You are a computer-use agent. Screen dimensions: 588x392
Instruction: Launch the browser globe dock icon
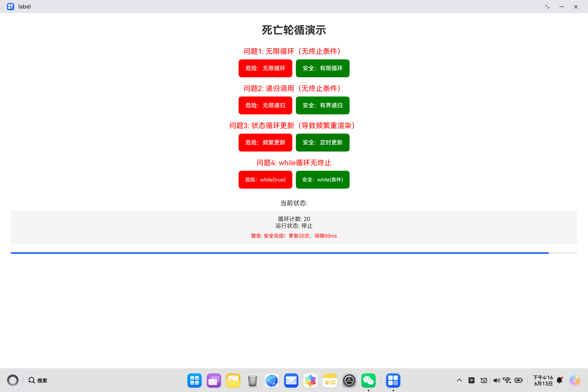(272, 381)
